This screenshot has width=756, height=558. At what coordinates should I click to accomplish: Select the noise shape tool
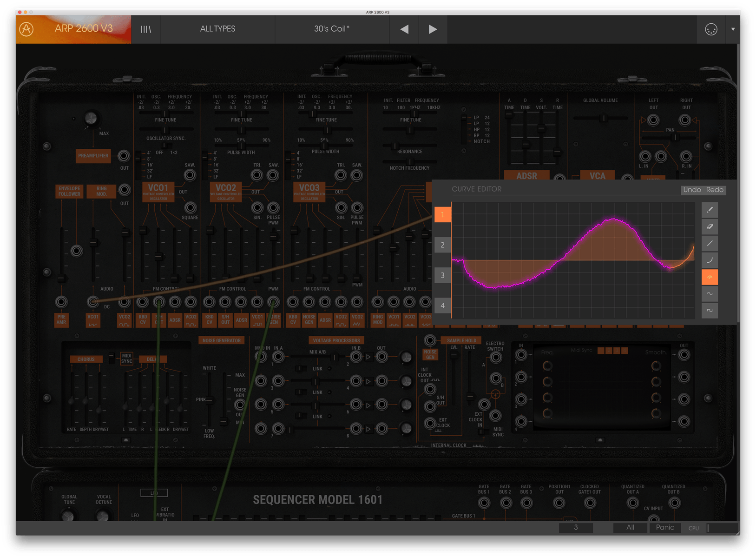(x=710, y=277)
